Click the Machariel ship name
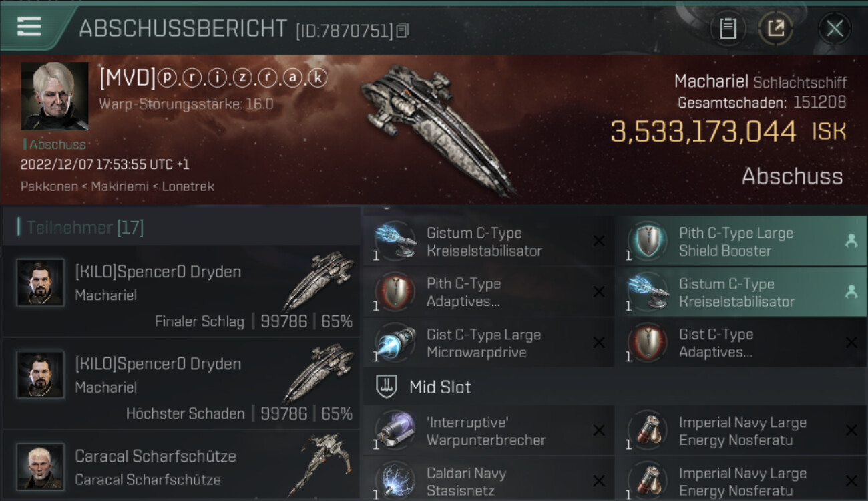The width and height of the screenshot is (868, 501). click(710, 81)
